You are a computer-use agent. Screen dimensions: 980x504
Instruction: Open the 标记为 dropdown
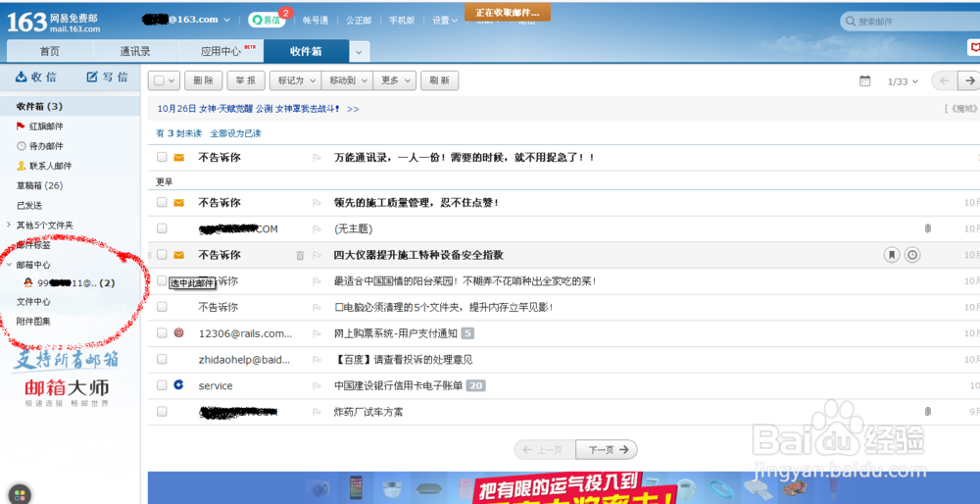point(296,80)
